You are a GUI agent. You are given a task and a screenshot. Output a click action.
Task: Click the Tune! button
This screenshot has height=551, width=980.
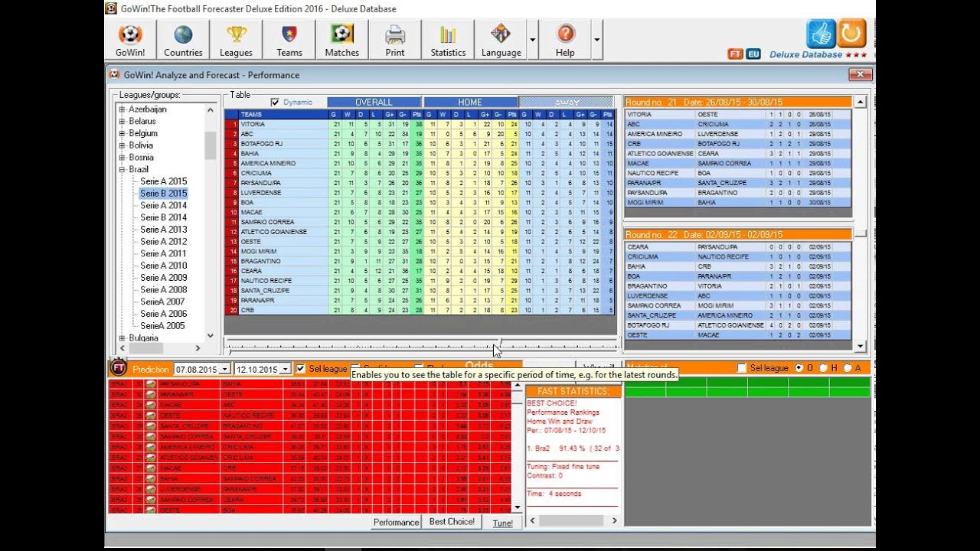pyautogui.click(x=503, y=523)
